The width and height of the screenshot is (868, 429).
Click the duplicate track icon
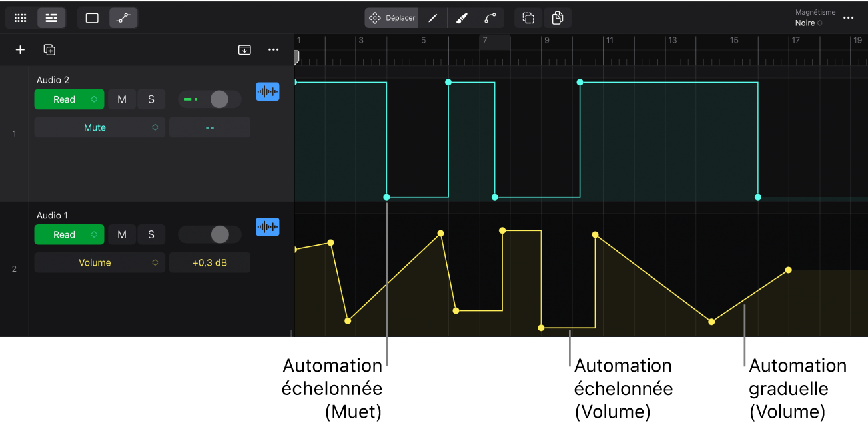pos(49,50)
